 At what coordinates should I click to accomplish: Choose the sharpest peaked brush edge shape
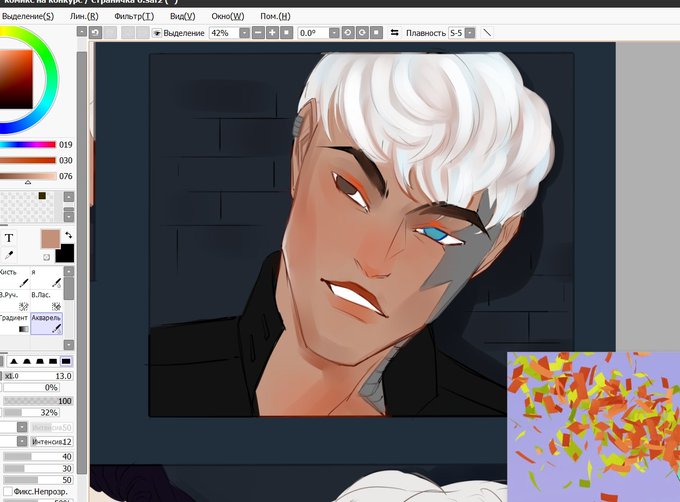(14, 361)
